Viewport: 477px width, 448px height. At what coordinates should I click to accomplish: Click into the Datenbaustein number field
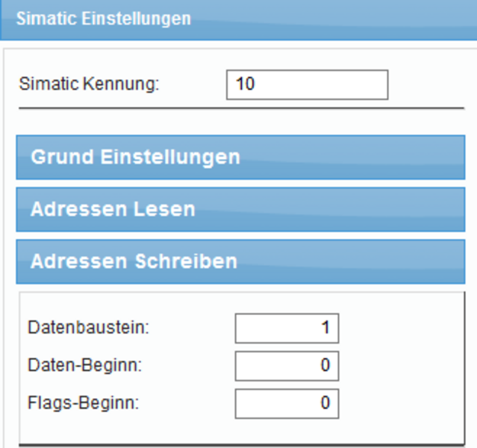[287, 328]
